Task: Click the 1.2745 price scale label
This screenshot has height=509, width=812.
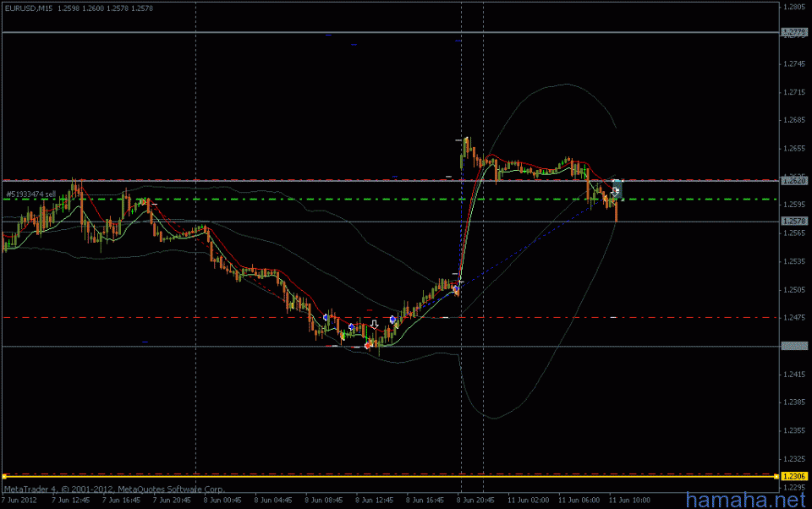Action: coord(794,64)
